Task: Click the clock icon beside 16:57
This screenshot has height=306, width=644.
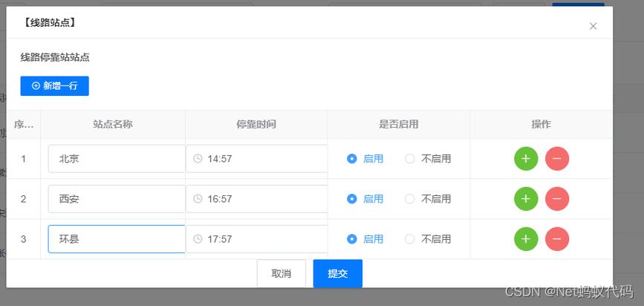Action: pos(198,199)
